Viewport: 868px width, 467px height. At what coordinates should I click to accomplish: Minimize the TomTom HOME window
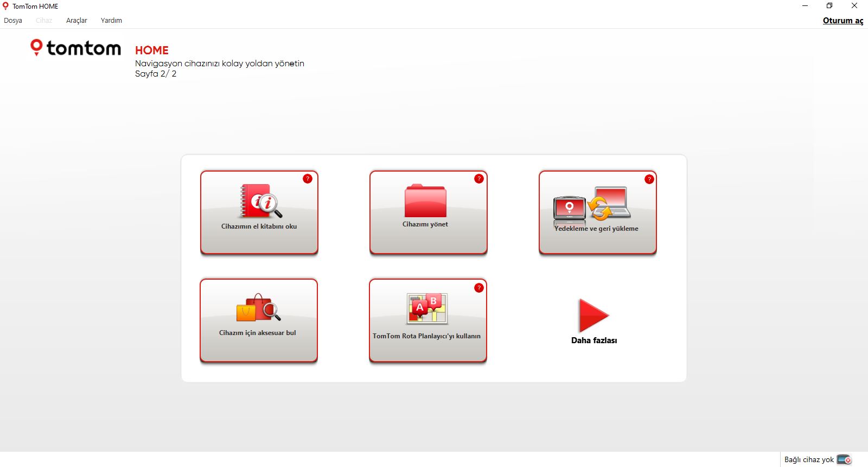[805, 6]
